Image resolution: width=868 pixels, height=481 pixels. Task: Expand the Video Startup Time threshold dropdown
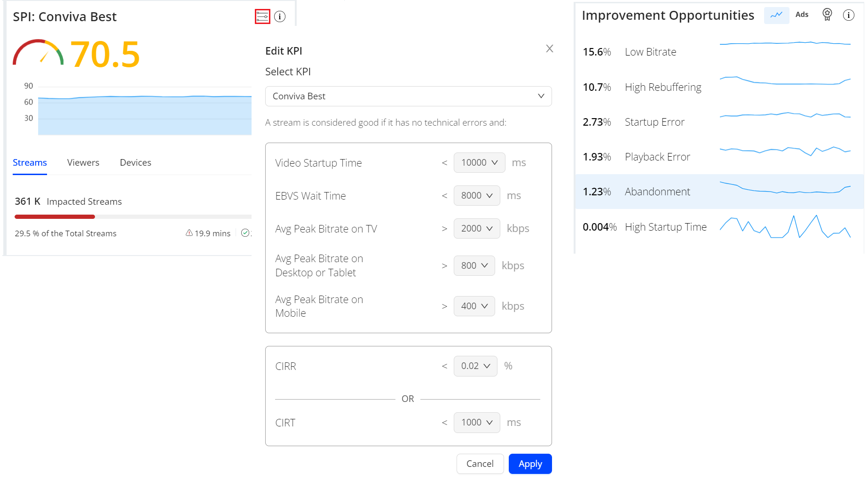pos(479,162)
